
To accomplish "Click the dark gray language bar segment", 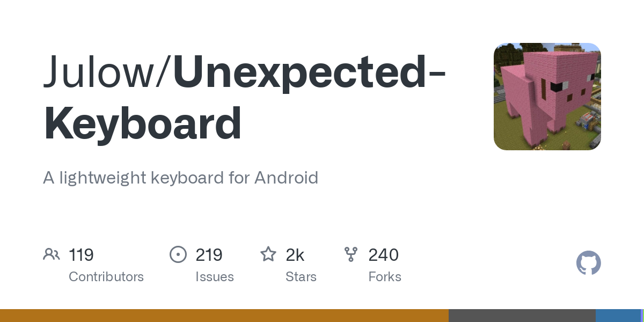I will coord(522,316).
